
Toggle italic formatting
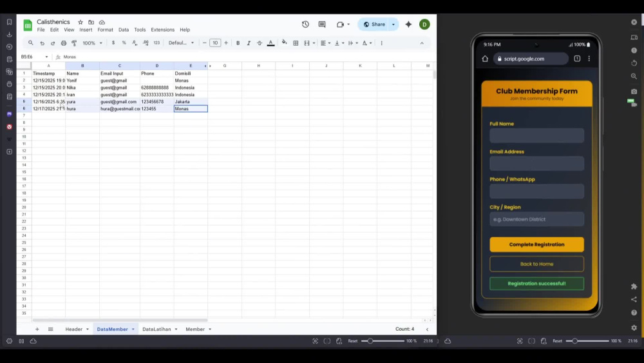click(249, 43)
